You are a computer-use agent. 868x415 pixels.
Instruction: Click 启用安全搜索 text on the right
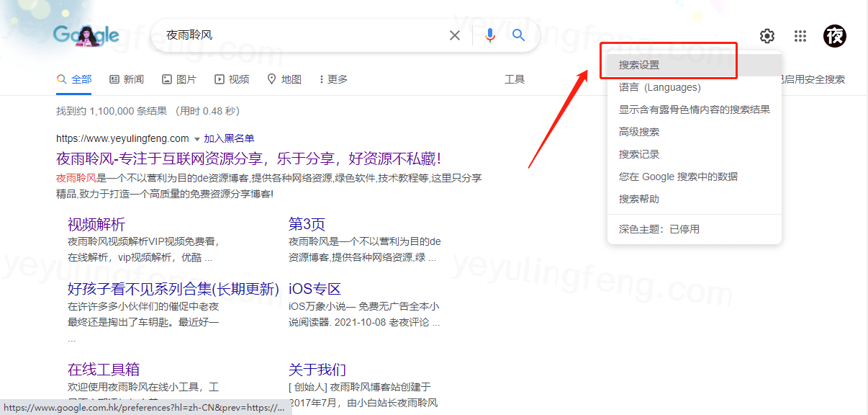[813, 79]
